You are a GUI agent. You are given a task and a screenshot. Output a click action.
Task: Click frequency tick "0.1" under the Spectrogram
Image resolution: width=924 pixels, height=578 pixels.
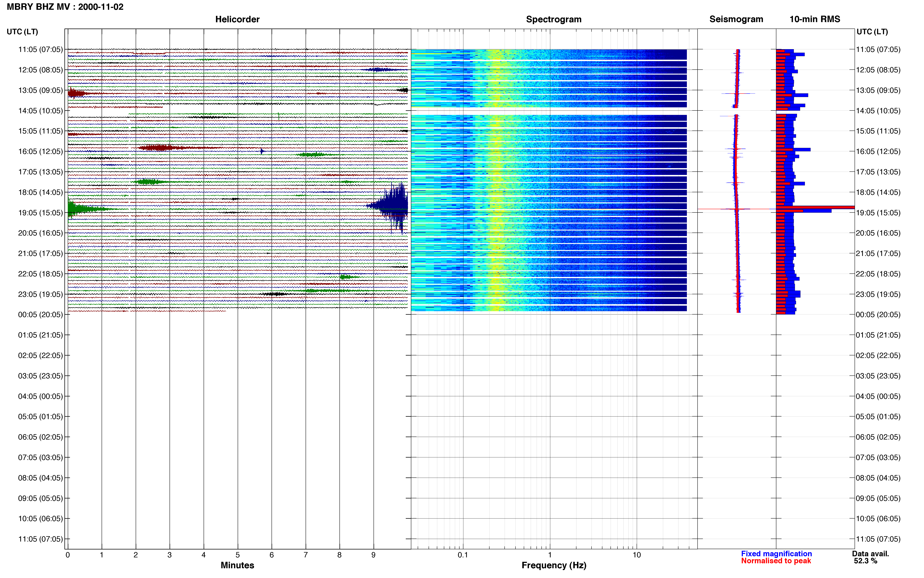tap(463, 555)
